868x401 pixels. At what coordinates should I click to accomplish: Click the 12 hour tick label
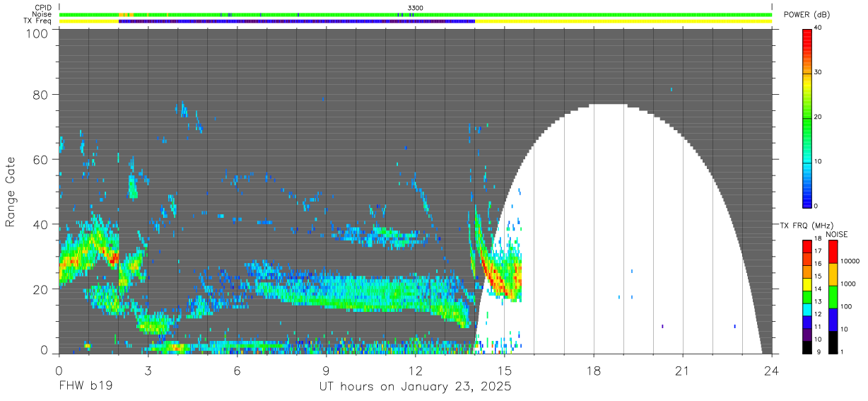tap(415, 371)
